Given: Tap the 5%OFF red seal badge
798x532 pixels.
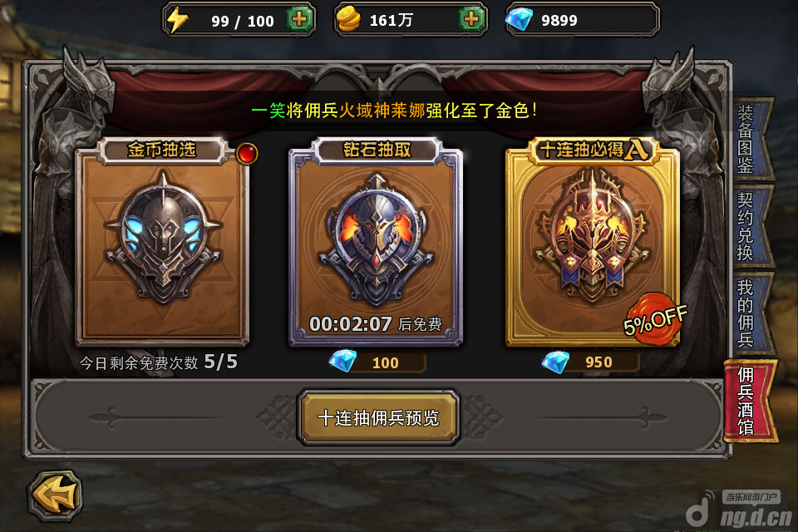Looking at the screenshot, I should (x=656, y=320).
